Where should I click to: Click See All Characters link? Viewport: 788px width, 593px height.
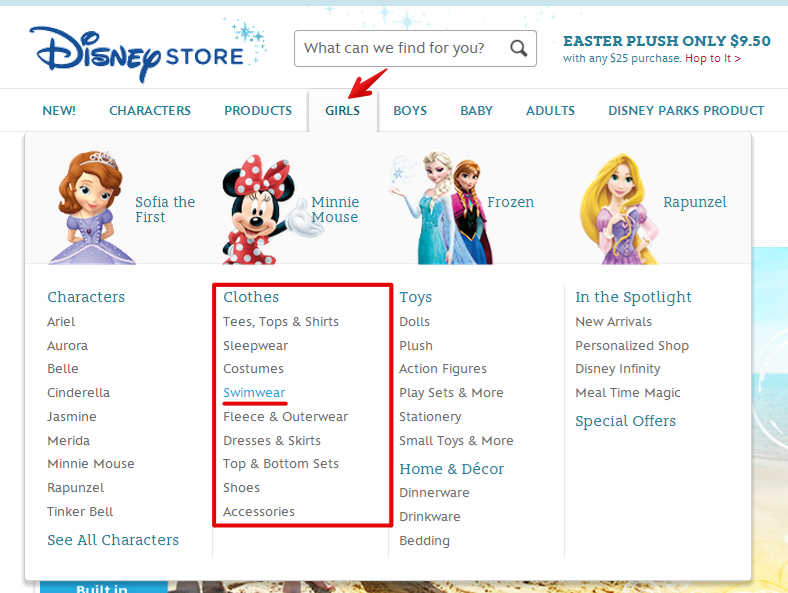pos(113,540)
